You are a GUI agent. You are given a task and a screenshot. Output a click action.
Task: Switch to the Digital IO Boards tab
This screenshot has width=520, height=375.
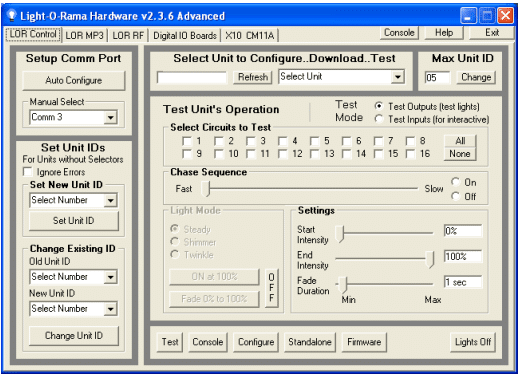(185, 35)
